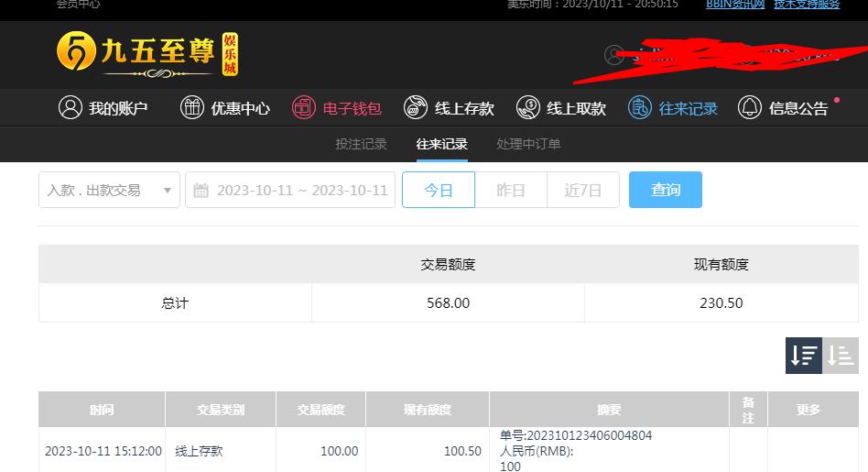
Task: Select the 昨日 date range option
Action: point(511,190)
